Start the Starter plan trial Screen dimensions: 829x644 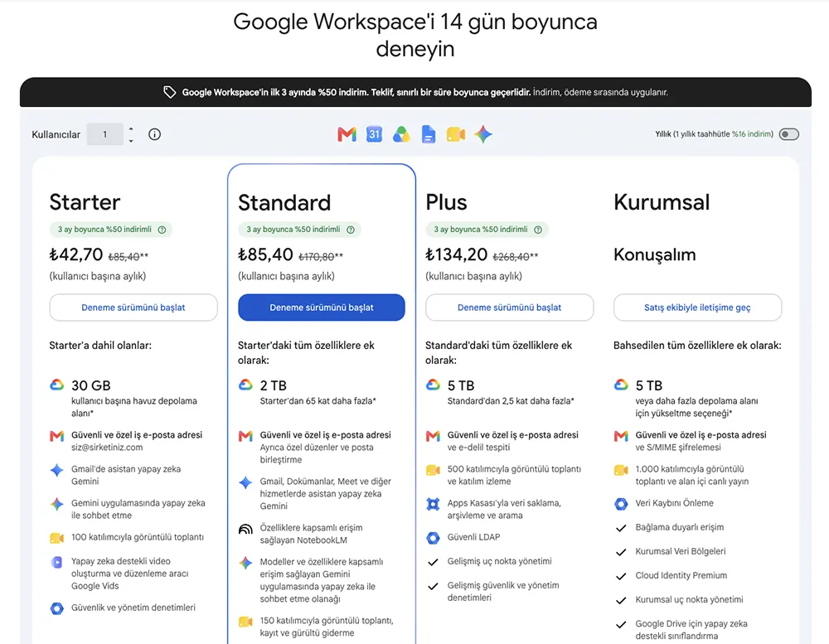133,307
